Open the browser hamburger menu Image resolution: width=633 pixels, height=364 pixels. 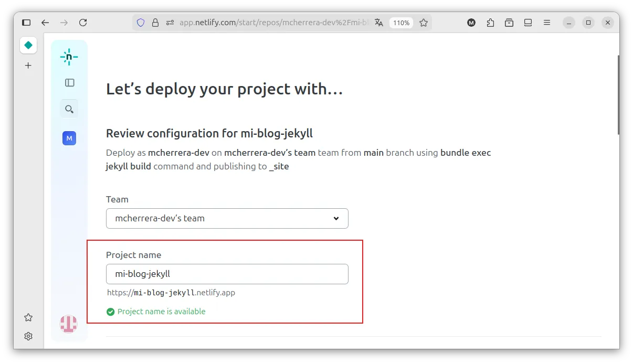547,23
